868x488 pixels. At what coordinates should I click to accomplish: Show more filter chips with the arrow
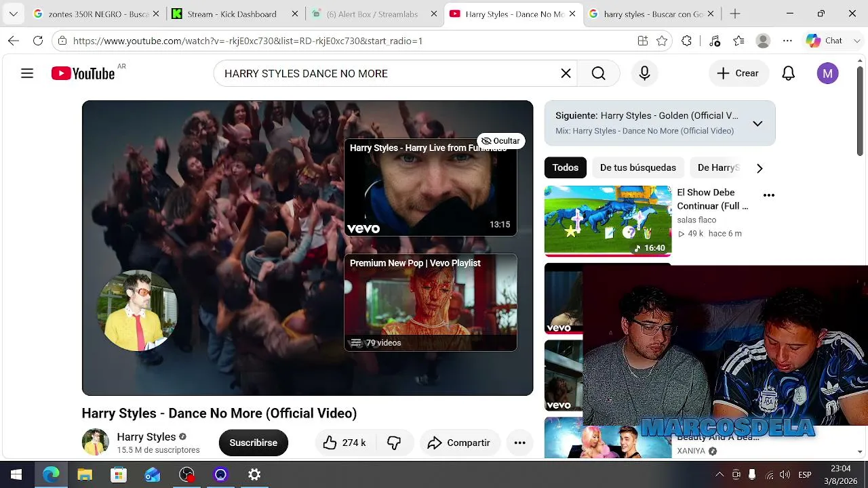(x=759, y=168)
